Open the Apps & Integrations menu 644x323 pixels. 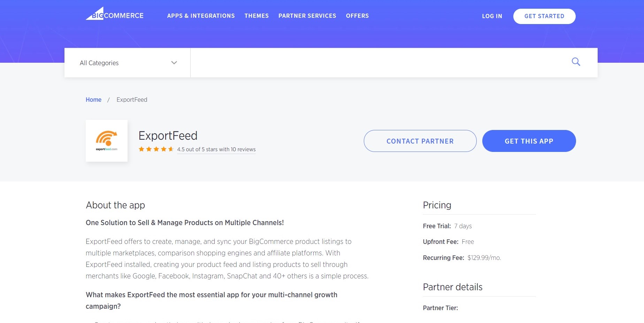tap(201, 16)
